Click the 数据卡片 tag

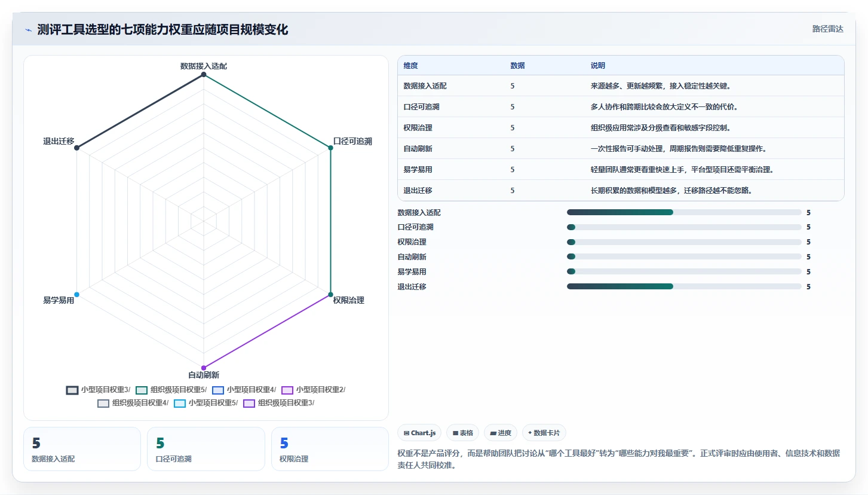(x=544, y=433)
